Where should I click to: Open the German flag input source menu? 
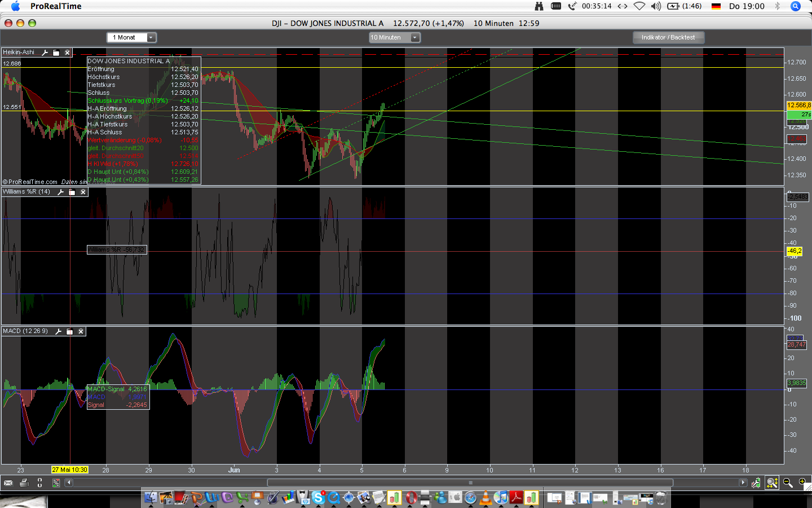click(x=716, y=6)
